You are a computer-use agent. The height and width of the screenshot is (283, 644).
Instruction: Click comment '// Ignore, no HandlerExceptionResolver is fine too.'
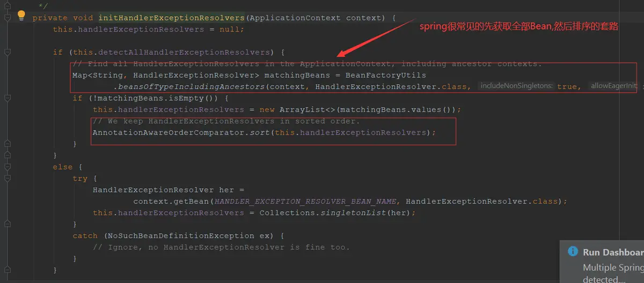tap(221, 247)
